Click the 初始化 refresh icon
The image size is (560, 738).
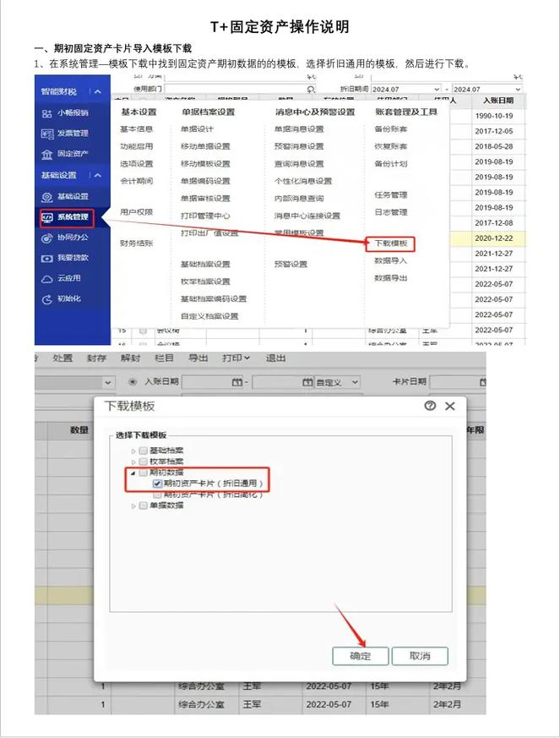(46, 299)
